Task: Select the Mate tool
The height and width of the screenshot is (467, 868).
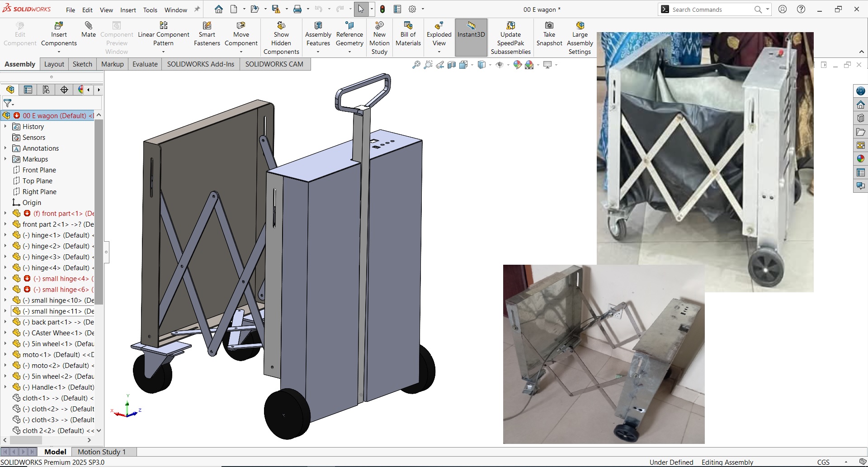Action: [x=89, y=30]
